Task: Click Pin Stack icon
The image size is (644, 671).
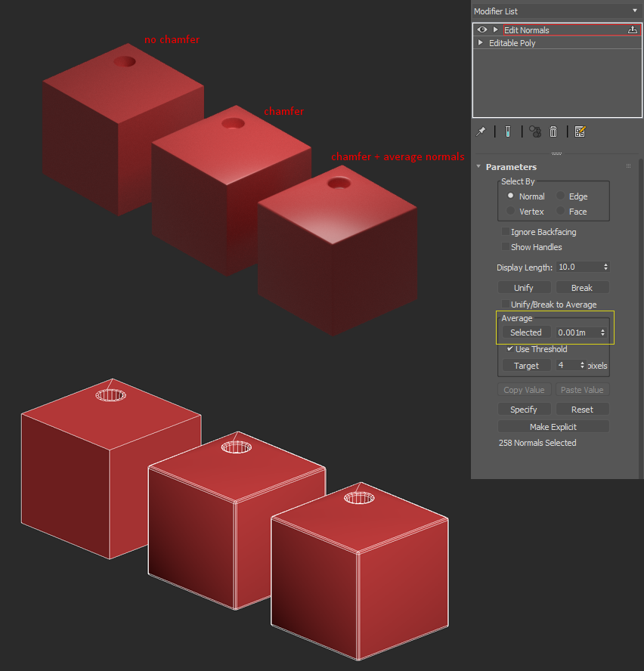Action: click(481, 131)
